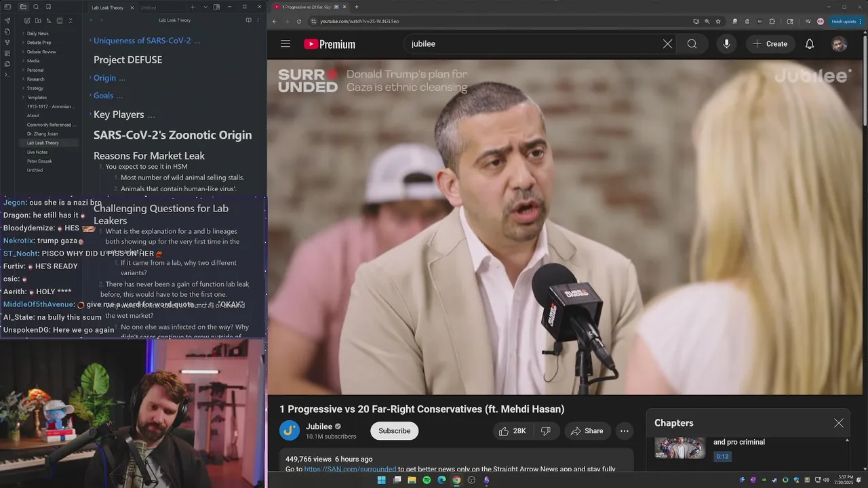
Task: Add a new tab in Obsidian
Action: click(x=193, y=7)
